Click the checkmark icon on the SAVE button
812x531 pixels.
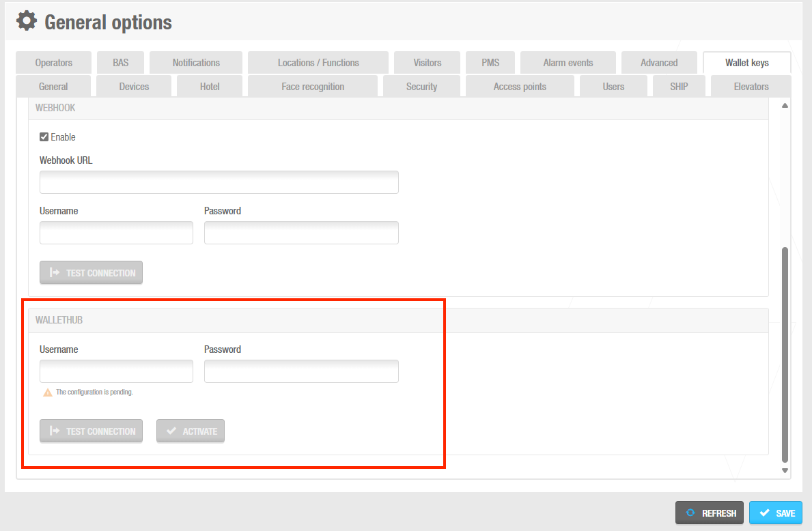(764, 513)
